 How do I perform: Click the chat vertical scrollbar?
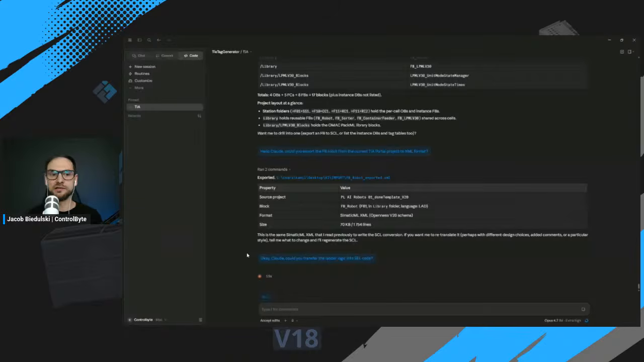click(639, 287)
